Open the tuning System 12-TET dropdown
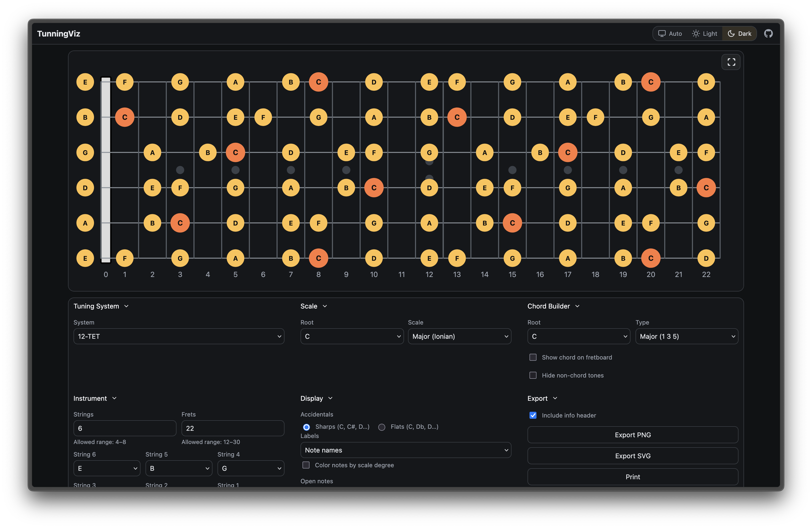Screen dimensions: 812x528 179,336
